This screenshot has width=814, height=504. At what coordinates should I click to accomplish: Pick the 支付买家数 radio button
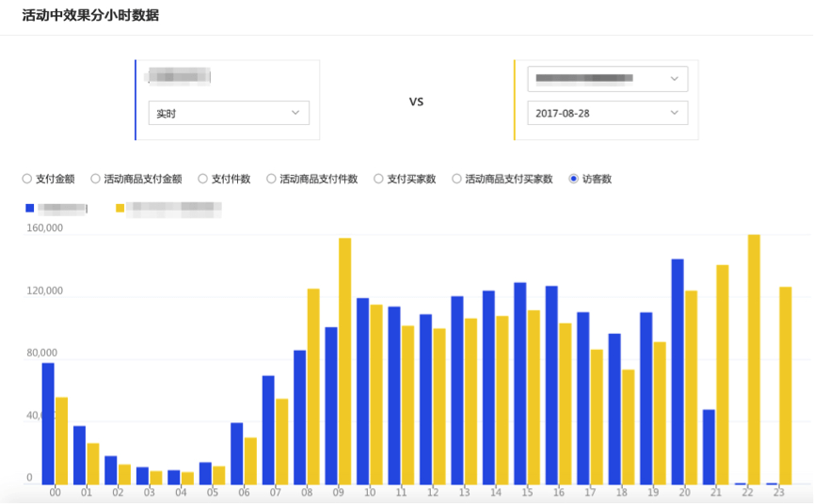(x=378, y=179)
